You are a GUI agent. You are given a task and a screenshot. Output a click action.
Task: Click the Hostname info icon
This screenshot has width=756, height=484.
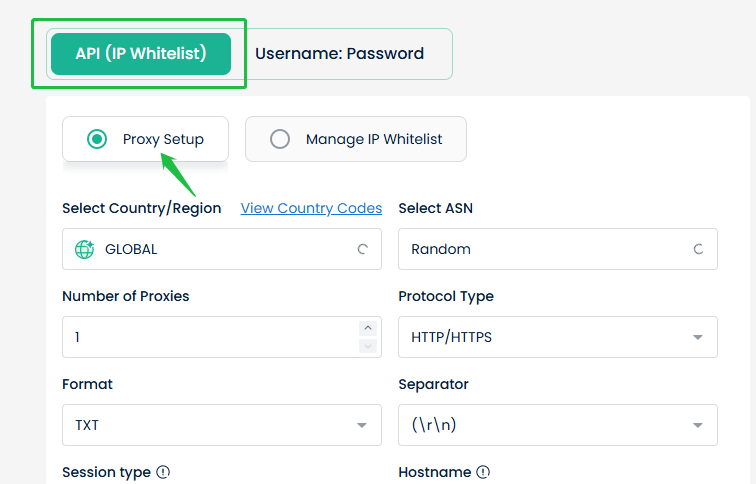click(x=483, y=472)
